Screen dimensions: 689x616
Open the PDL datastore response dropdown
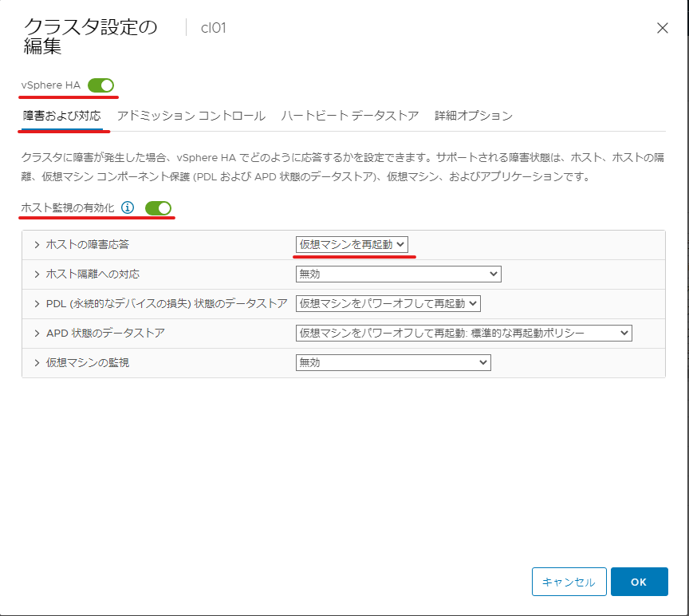tap(388, 303)
